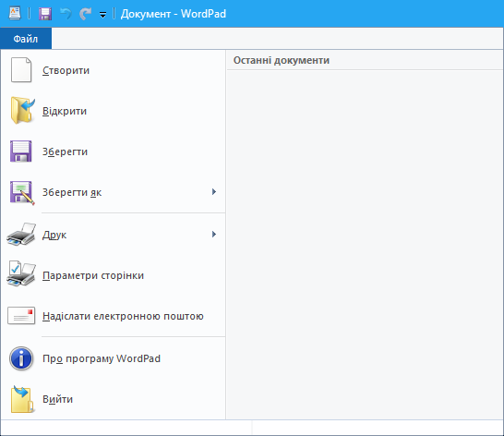Open the Customize Quick Access Toolbar dropdown

(x=102, y=15)
